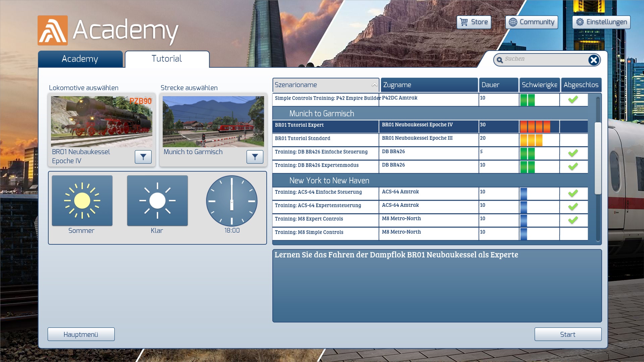Switch to the Academy tab
The image size is (644, 362).
coord(80,59)
